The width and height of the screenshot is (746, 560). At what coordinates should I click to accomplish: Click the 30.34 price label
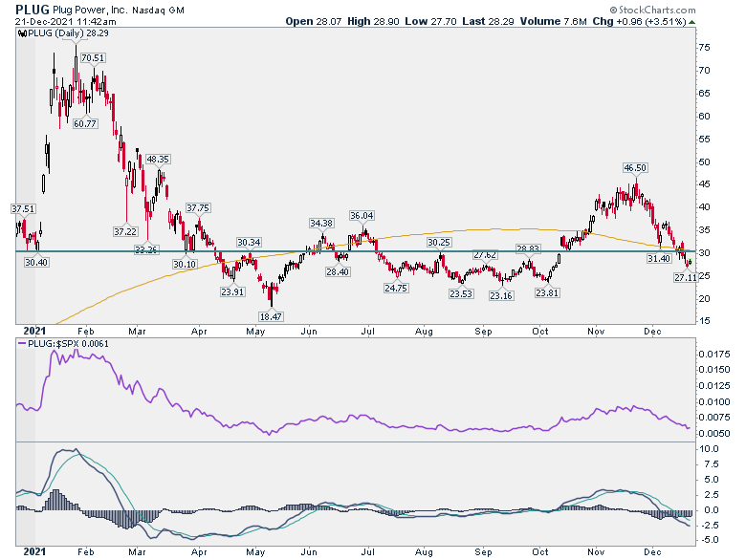click(249, 243)
